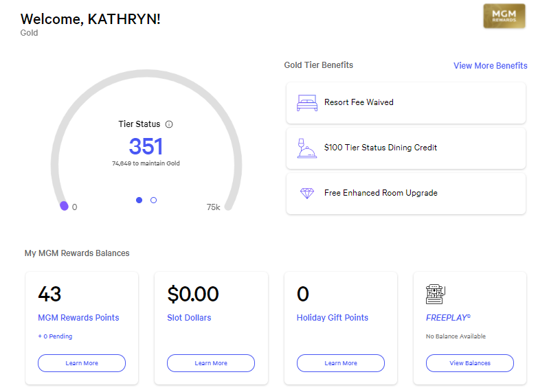Click the 43 points balance value
This screenshot has width=549, height=392.
(x=49, y=294)
